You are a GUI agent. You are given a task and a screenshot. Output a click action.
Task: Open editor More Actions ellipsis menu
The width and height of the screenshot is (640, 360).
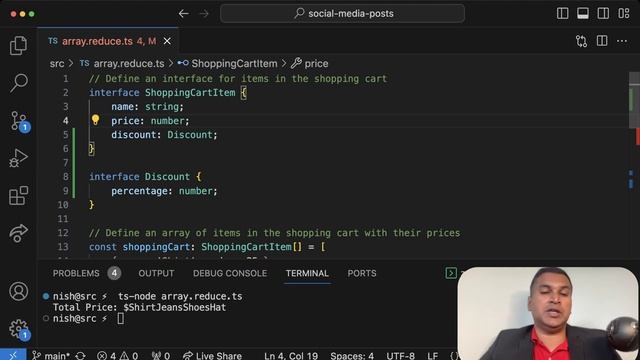coord(622,41)
